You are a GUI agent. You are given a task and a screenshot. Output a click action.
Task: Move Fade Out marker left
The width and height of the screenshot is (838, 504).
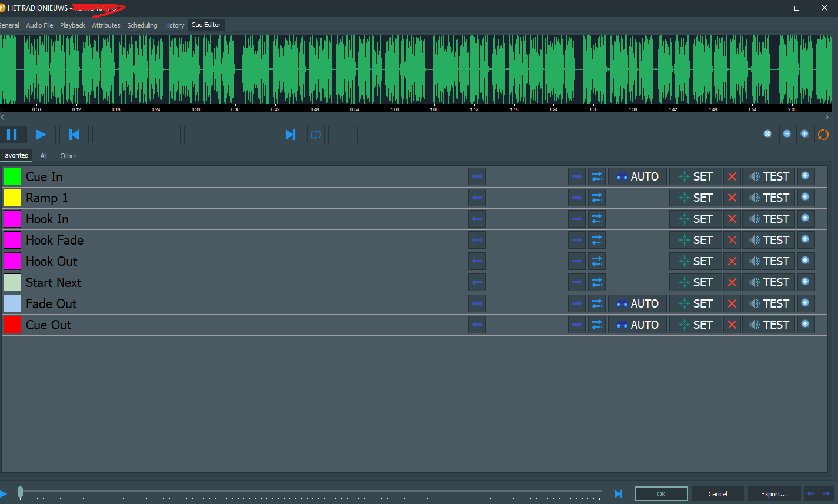point(477,303)
